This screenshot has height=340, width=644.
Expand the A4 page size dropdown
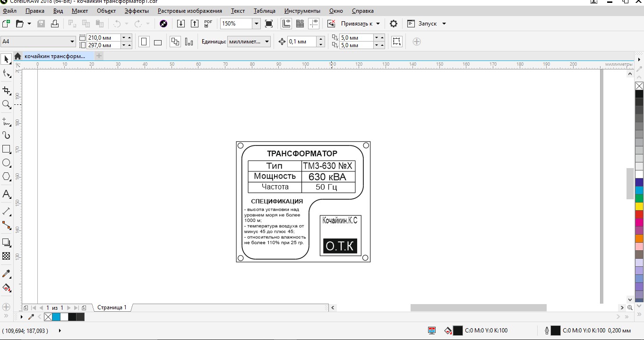pos(72,42)
